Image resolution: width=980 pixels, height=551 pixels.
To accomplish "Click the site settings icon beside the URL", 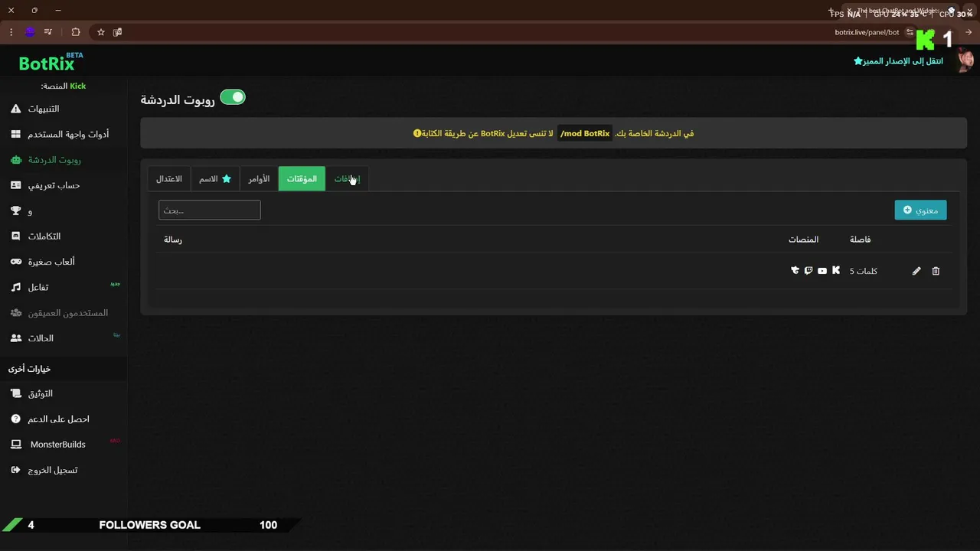I will [x=910, y=32].
